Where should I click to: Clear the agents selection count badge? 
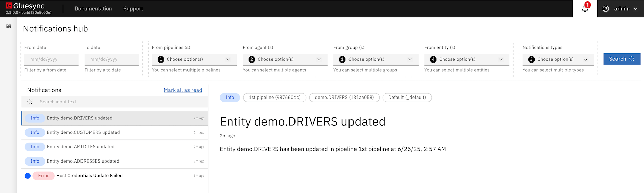(x=252, y=59)
